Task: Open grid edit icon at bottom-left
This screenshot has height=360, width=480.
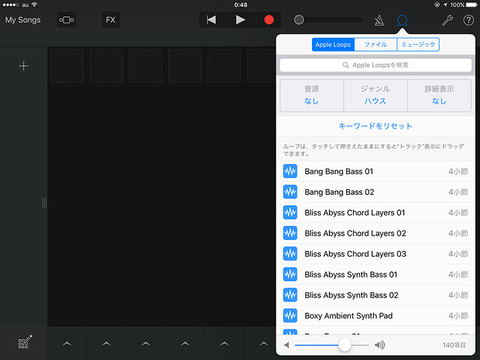Action: (x=25, y=342)
